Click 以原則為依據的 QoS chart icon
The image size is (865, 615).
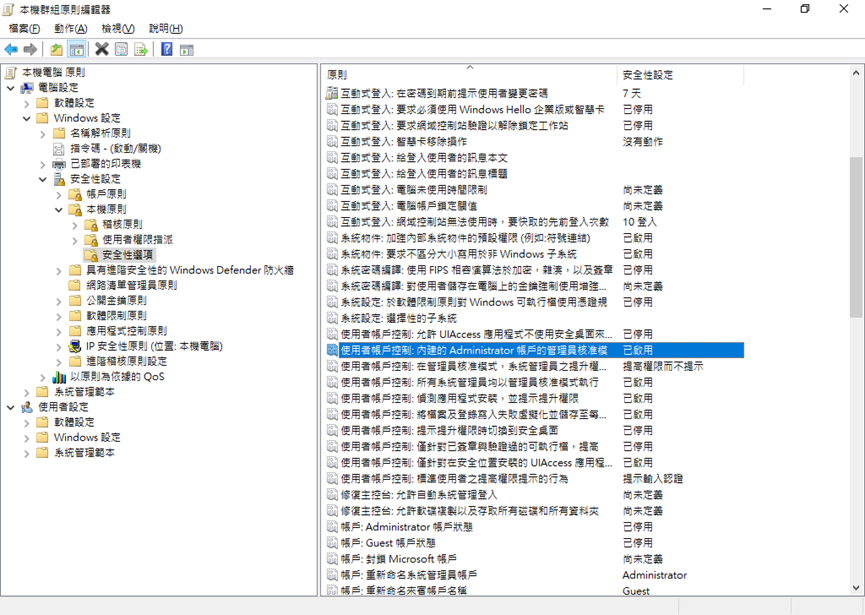59,377
